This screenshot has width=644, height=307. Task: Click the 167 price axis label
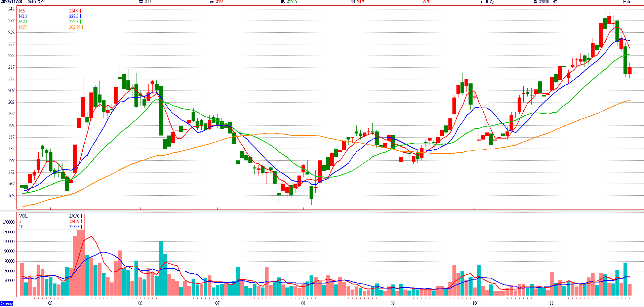(11, 184)
